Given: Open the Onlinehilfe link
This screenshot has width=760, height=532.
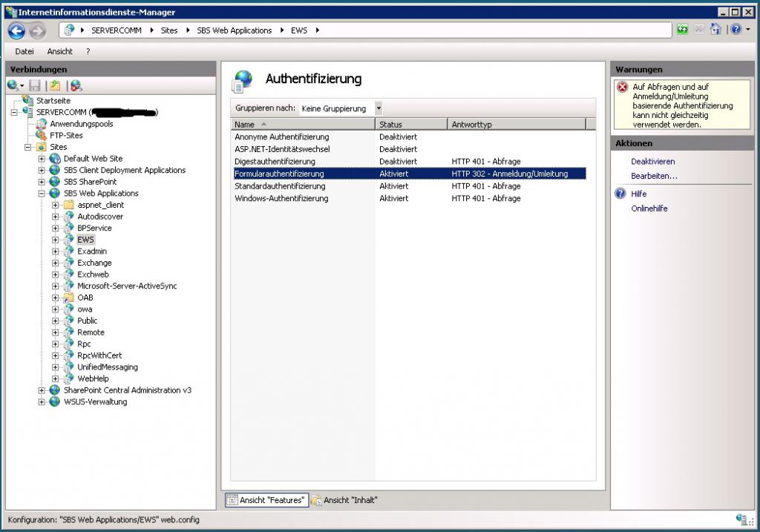Looking at the screenshot, I should (x=649, y=208).
